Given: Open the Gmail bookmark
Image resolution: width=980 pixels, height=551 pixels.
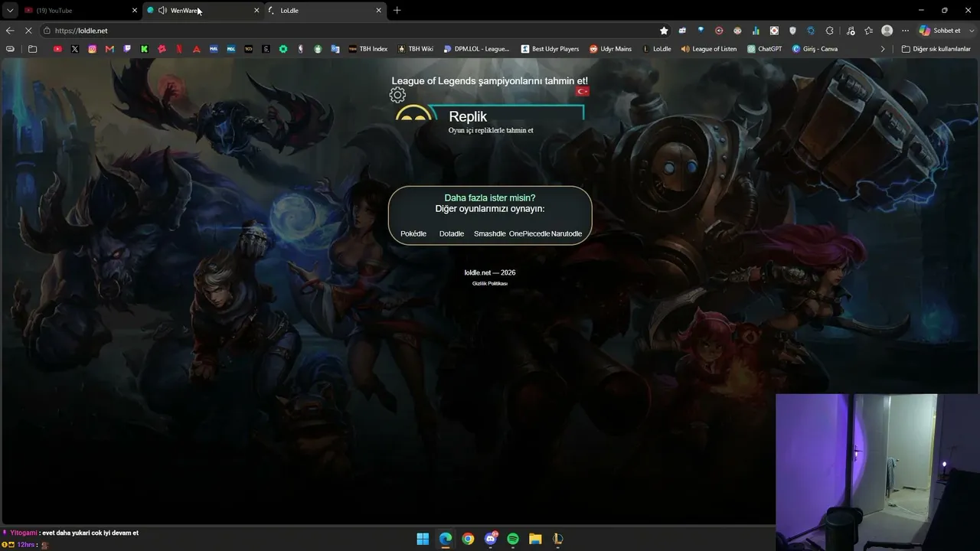Looking at the screenshot, I should tap(109, 49).
